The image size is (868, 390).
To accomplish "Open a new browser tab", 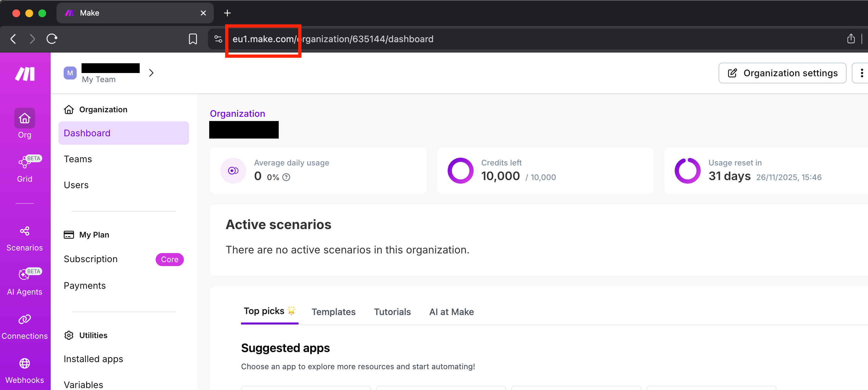I will click(227, 13).
